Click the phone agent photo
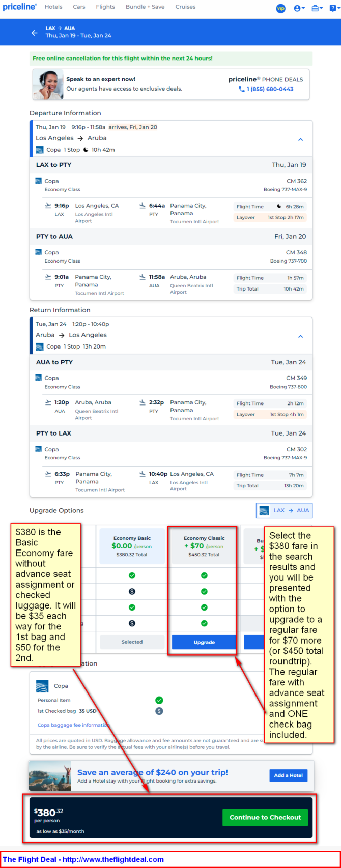Screen dimensions: 341x868 point(48,84)
